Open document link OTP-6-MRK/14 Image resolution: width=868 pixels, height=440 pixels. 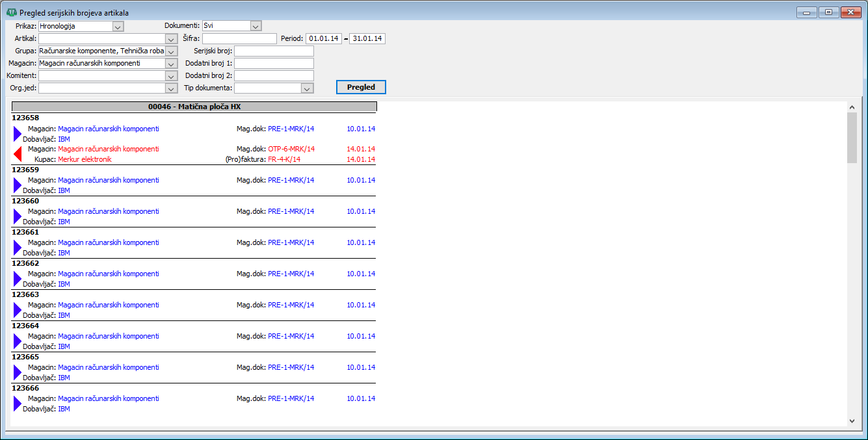pyautogui.click(x=291, y=149)
